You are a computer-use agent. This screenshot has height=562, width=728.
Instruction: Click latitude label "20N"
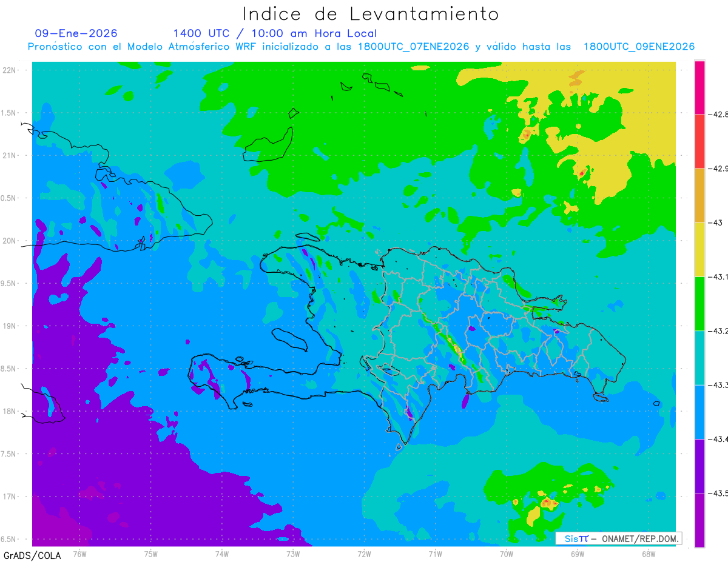10,241
